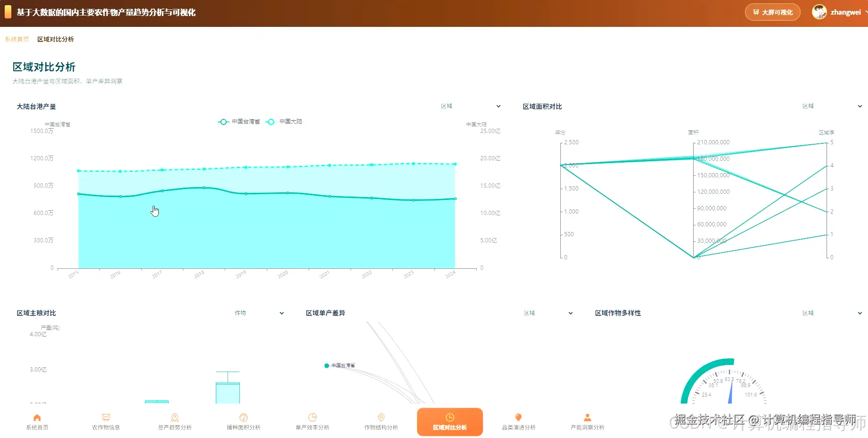Viewport: 868px width, 438px height.
Task: Expand 区域 dropdown for 区域面积对比 chart
Action: click(x=832, y=106)
